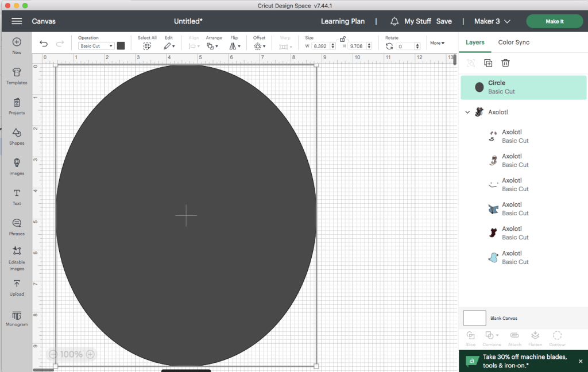Click the operation color swatch

pyautogui.click(x=121, y=46)
